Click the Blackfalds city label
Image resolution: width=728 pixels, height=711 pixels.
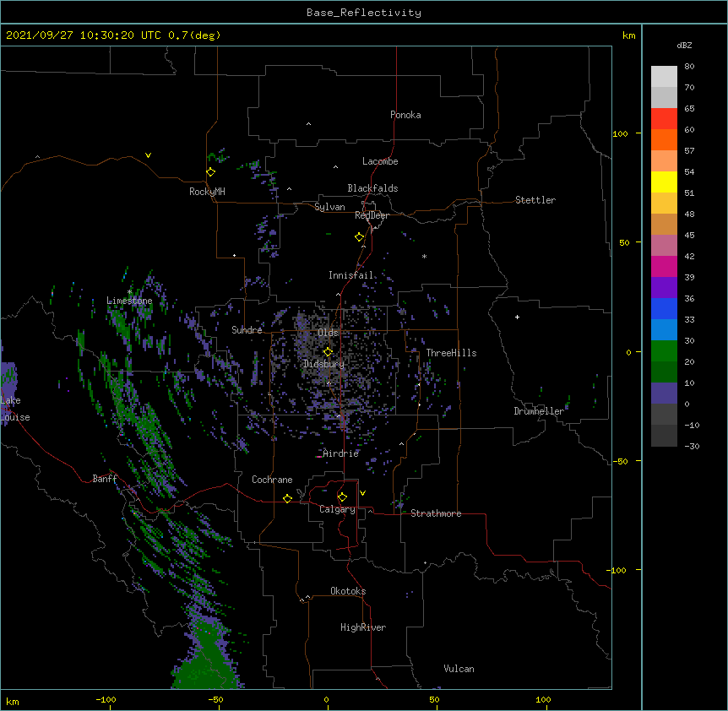coord(372,188)
